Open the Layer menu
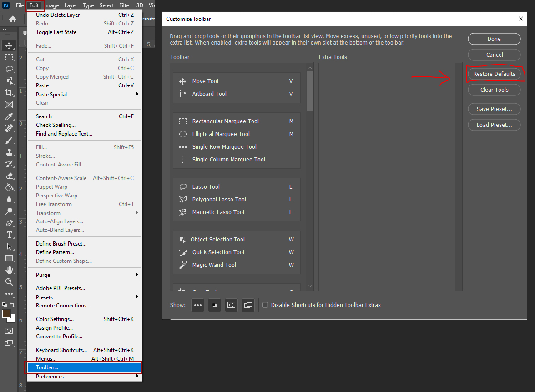This screenshot has width=535, height=392. (71, 5)
